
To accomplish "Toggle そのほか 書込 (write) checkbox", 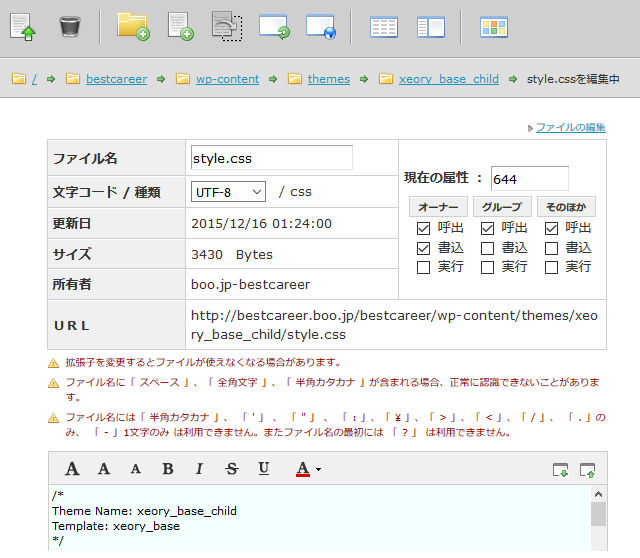I will pyautogui.click(x=551, y=248).
